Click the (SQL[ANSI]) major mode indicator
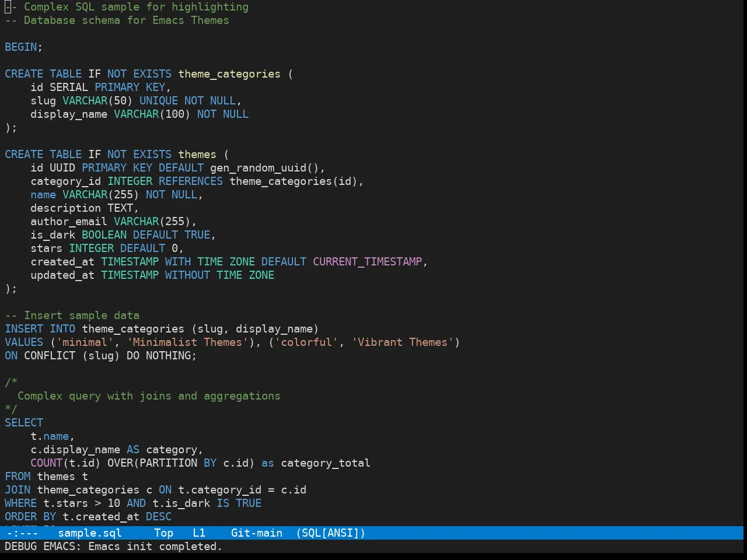Viewport: 747px width, 560px height. (x=331, y=533)
